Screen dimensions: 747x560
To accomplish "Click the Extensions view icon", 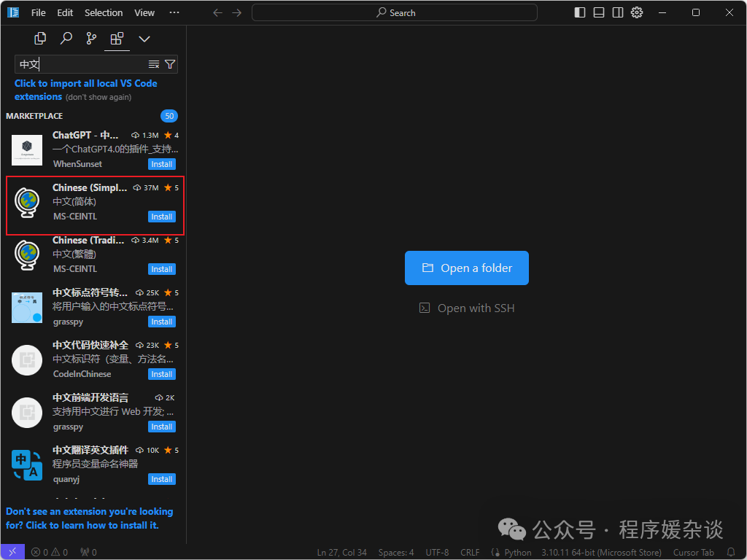I will [117, 39].
